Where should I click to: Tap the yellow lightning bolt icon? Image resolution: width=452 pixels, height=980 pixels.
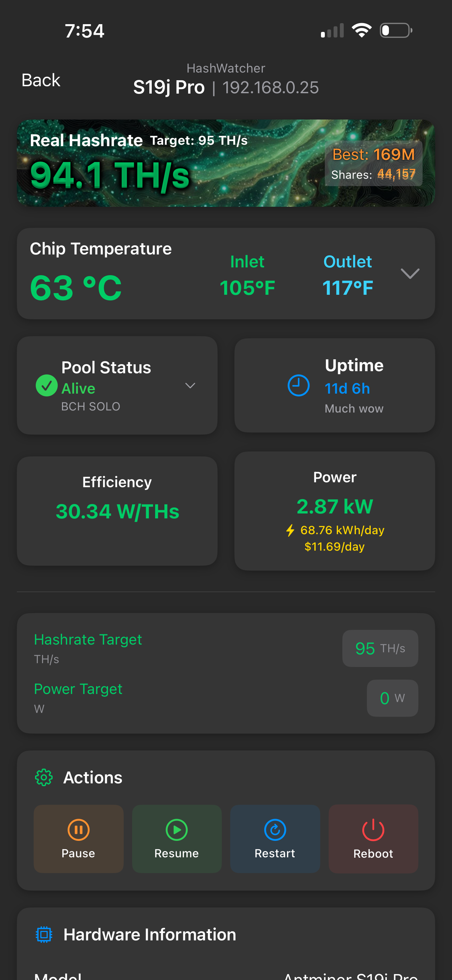click(x=290, y=530)
